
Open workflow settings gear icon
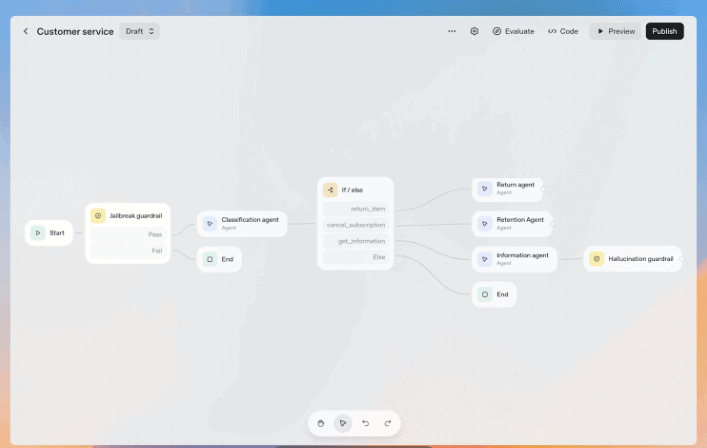[x=474, y=31]
